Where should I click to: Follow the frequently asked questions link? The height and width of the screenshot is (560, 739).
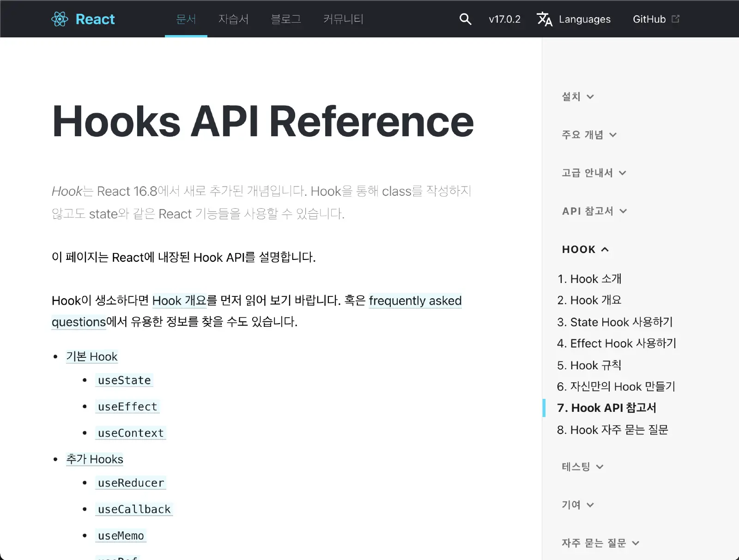point(415,301)
